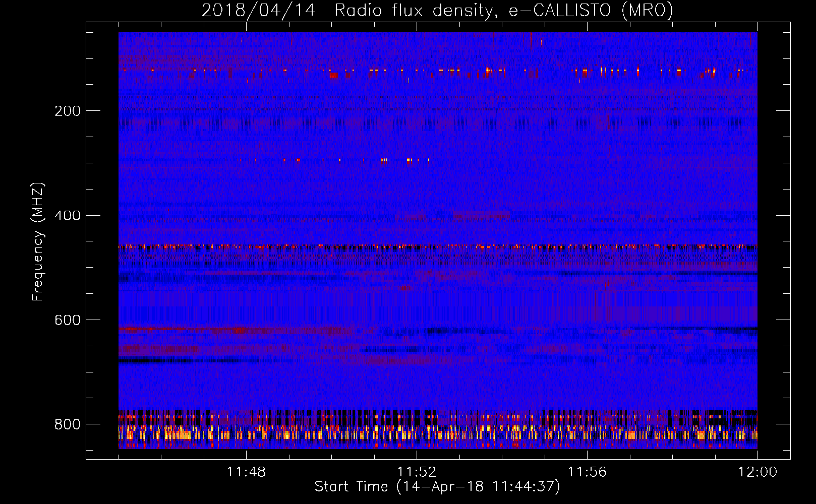This screenshot has width=816, height=504.
Task: Click the 11:52 time tick label
Action: (417, 472)
